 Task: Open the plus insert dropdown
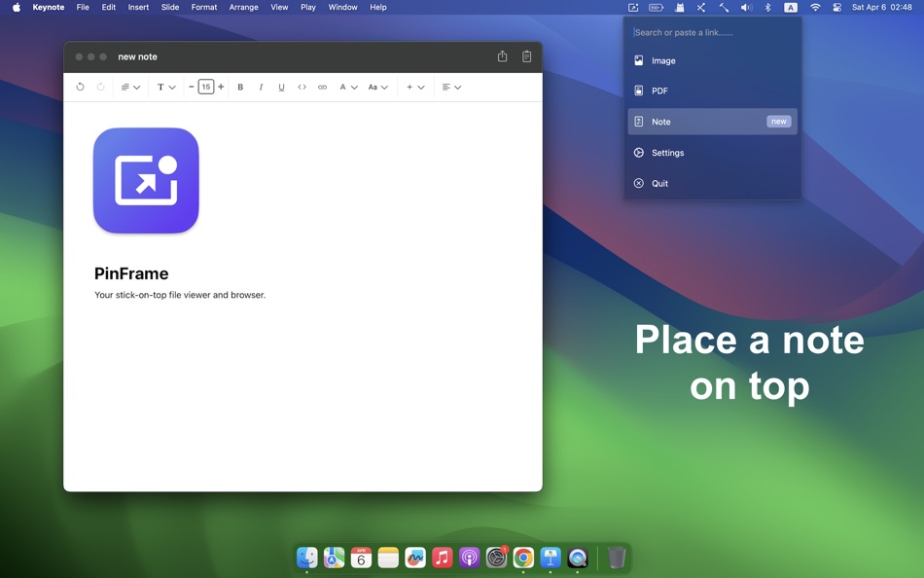tap(415, 87)
